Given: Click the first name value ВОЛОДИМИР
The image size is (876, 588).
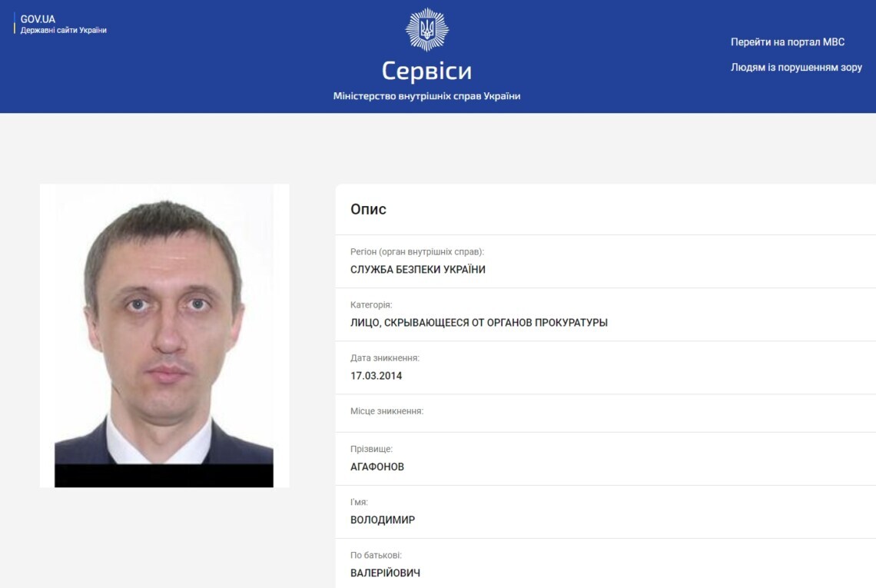Looking at the screenshot, I should (x=383, y=520).
